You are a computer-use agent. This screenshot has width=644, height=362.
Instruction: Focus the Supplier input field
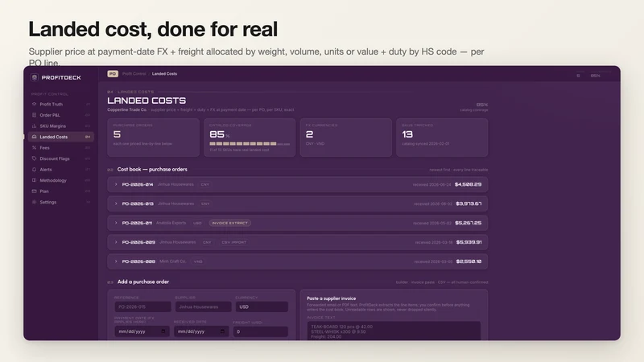click(x=202, y=306)
